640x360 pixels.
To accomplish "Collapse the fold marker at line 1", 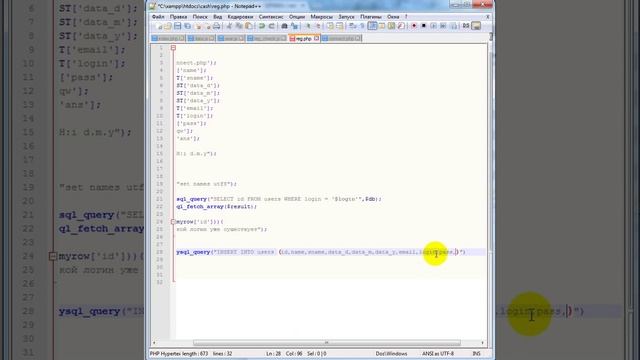I will pyautogui.click(x=173, y=48).
